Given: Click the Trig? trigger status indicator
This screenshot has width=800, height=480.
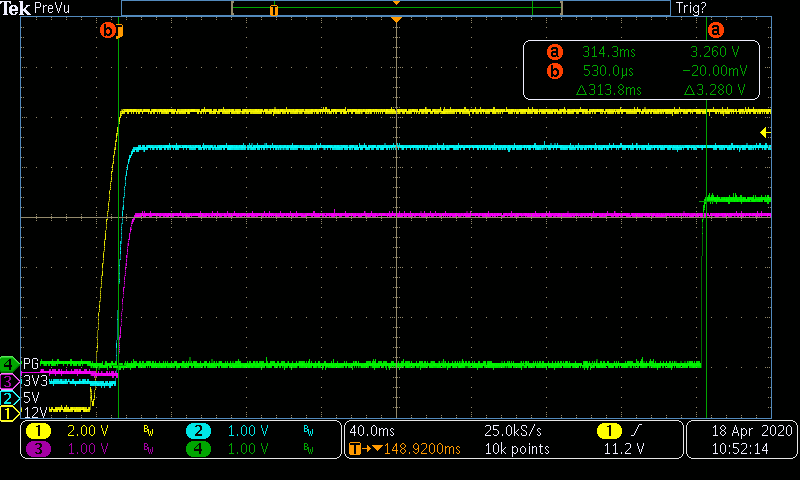Looking at the screenshot, I should coord(691,8).
